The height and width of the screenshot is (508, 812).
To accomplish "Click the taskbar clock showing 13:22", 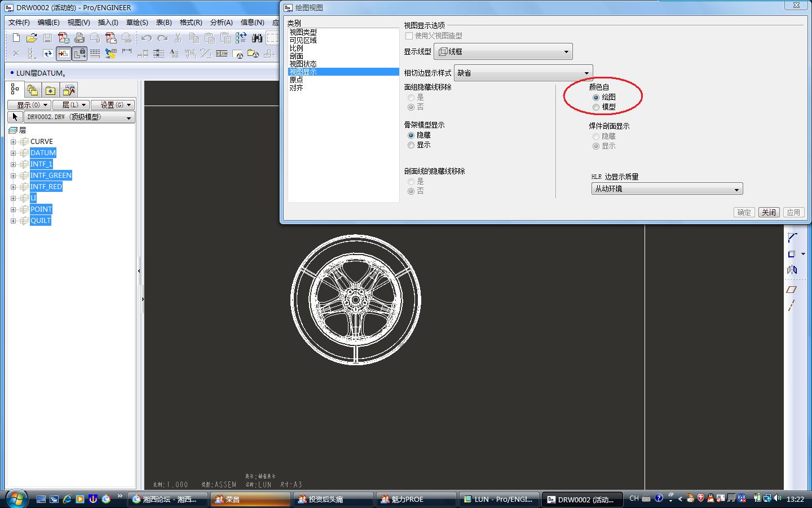I will [x=795, y=499].
